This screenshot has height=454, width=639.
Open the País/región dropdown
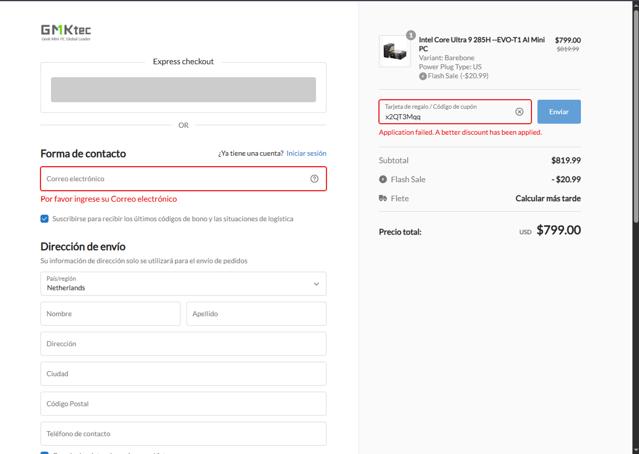(x=183, y=284)
